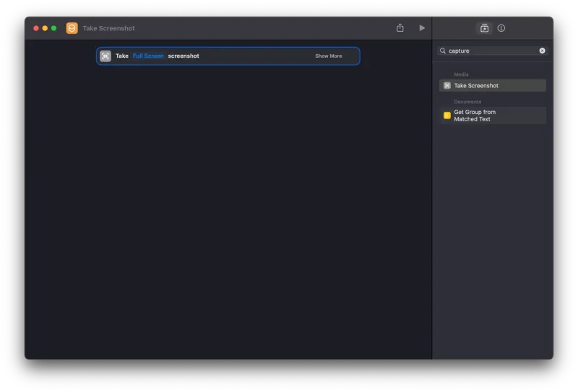
Task: Click the Media category heading
Action: [461, 74]
